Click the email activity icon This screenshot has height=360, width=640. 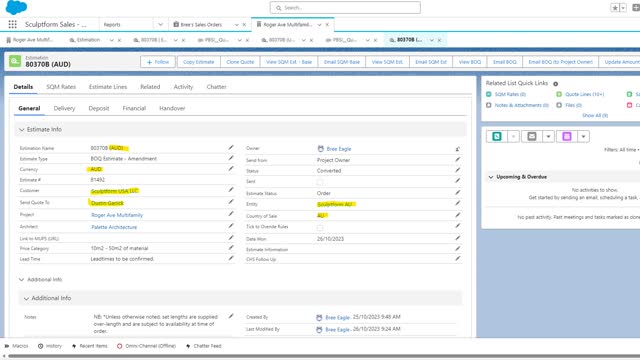pyautogui.click(x=532, y=136)
